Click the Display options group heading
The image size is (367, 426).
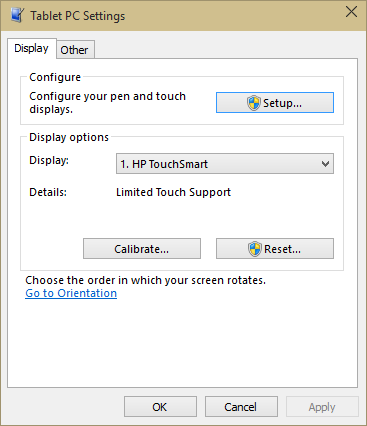(x=69, y=137)
